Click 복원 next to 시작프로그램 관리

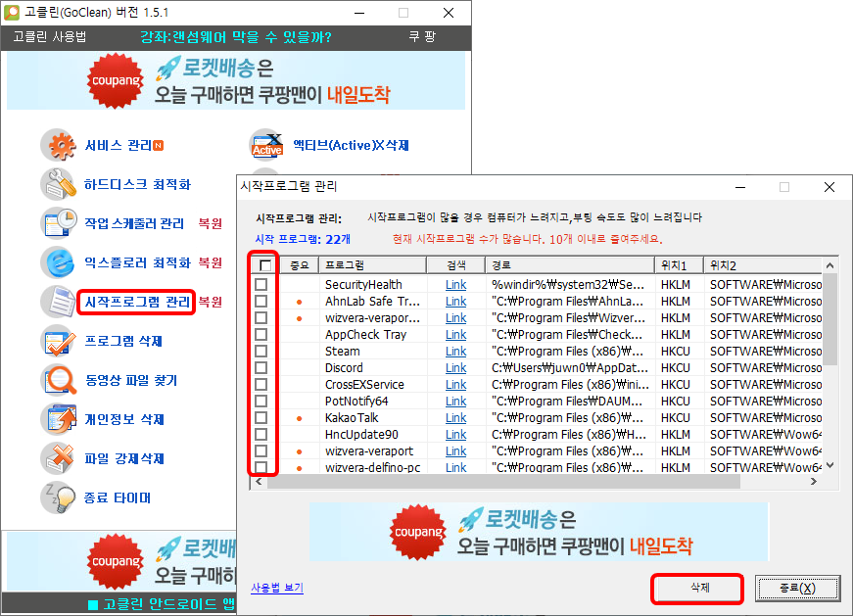click(210, 302)
